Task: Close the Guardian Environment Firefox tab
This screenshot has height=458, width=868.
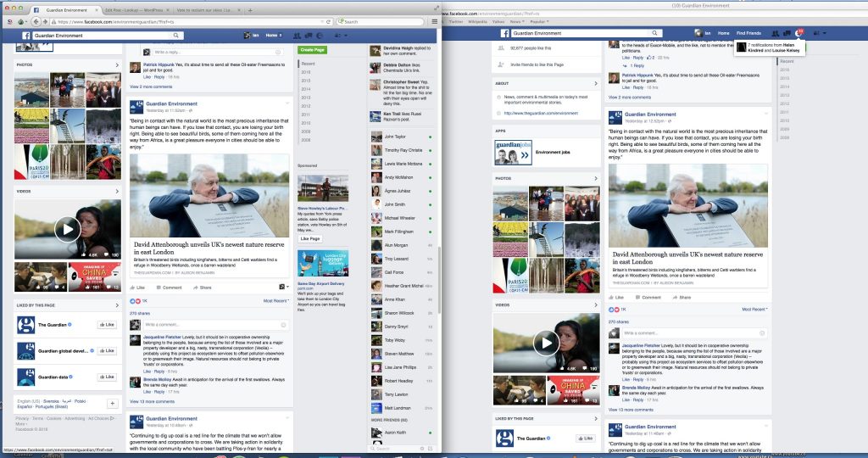Action: (x=97, y=10)
